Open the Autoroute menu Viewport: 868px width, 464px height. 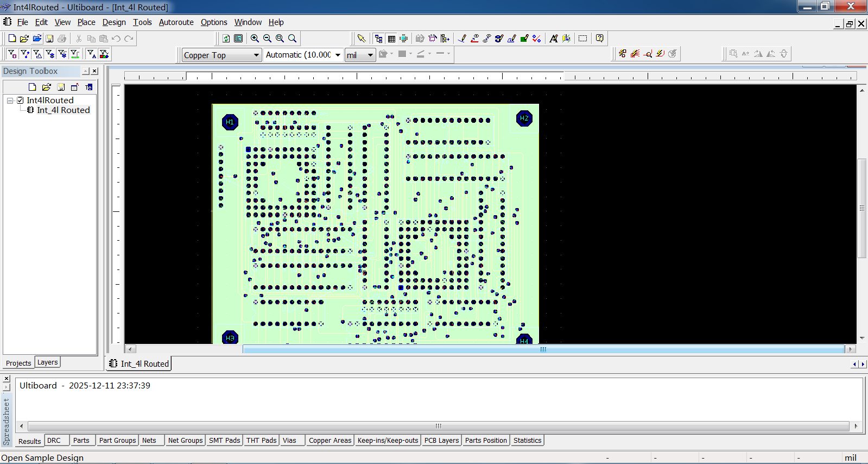[176, 22]
